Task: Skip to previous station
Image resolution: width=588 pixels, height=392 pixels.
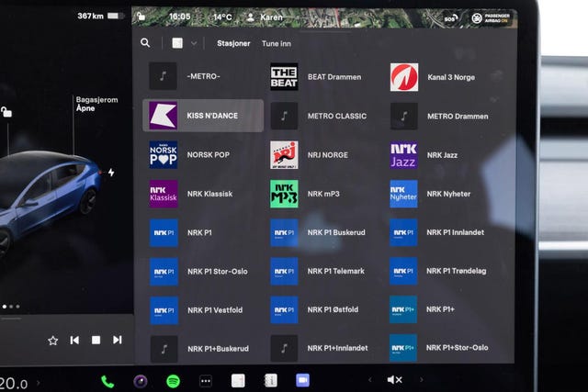Action: click(x=74, y=340)
